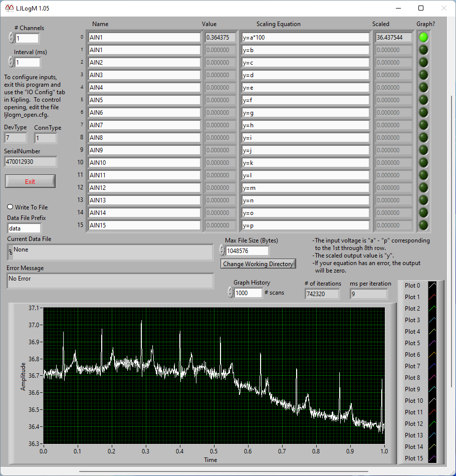Enable the Graph LED for row 1
The image size is (456, 476).
pos(424,50)
